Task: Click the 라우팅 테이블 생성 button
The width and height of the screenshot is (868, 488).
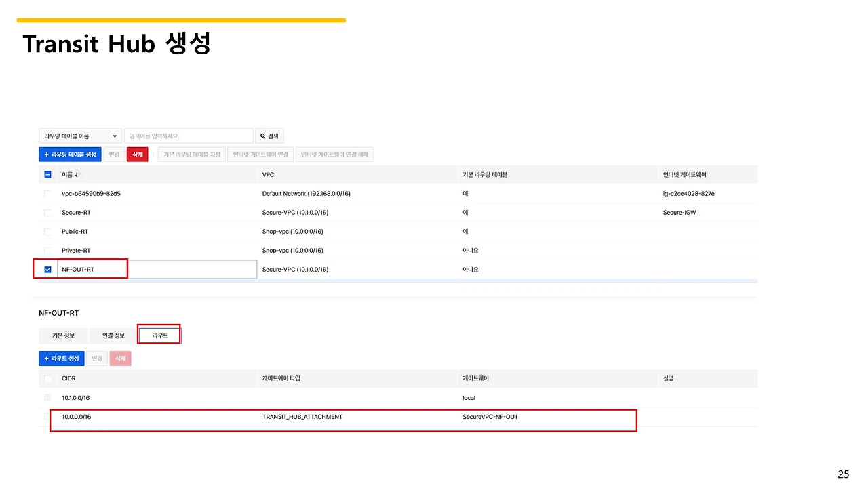Action: [71, 155]
